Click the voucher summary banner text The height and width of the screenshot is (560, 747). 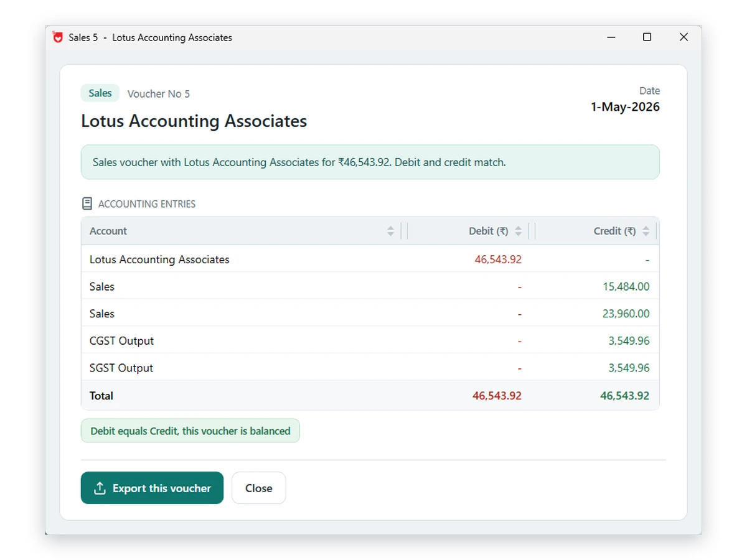[x=299, y=162]
